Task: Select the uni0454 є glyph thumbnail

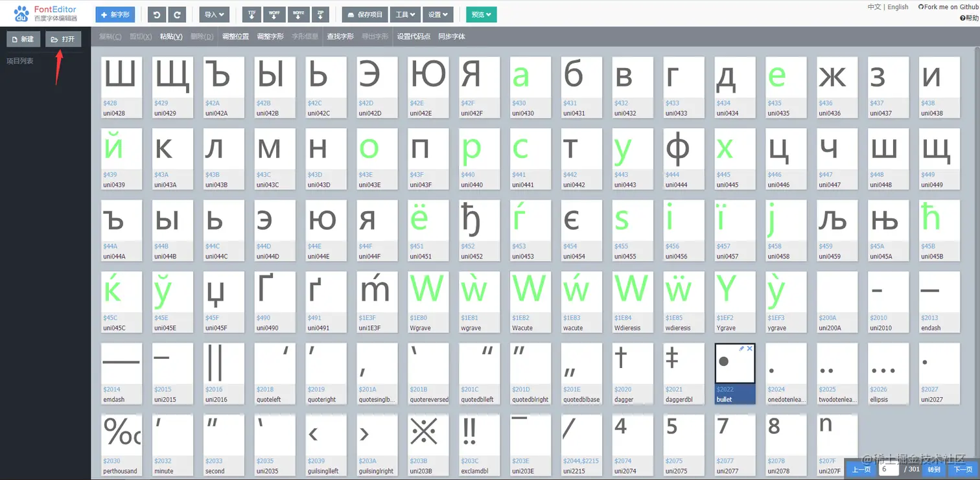Action: [x=581, y=231]
